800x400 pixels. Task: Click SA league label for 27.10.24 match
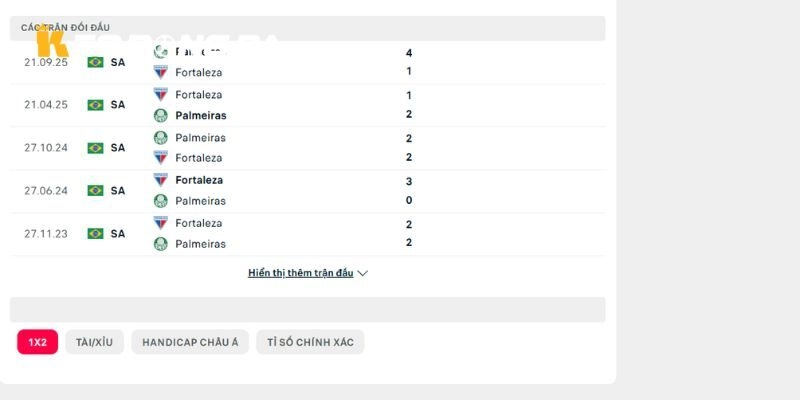click(118, 148)
